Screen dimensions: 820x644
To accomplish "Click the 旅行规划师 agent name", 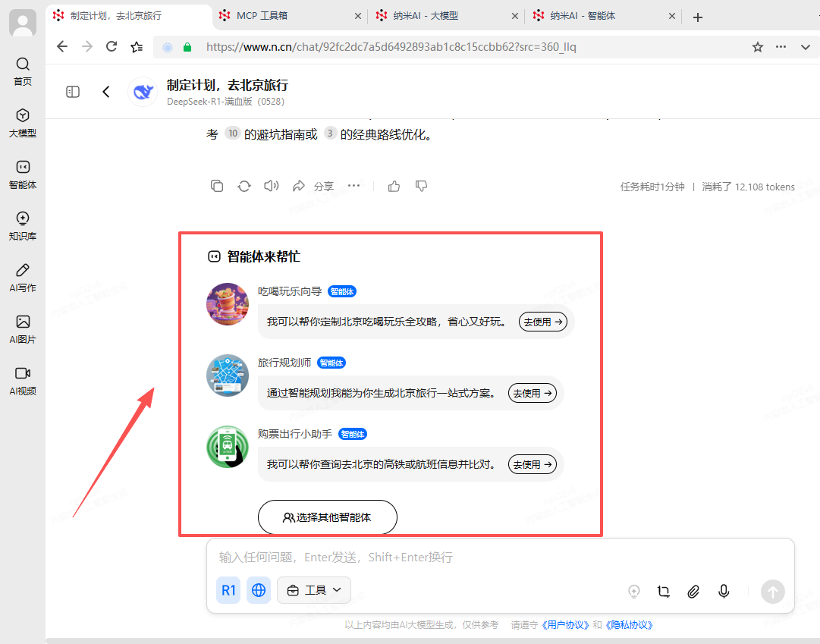I will point(284,363).
